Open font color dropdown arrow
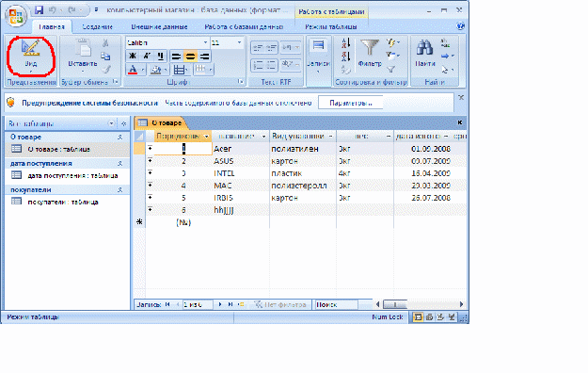Image resolution: width=588 pixels, height=373 pixels. click(143, 70)
